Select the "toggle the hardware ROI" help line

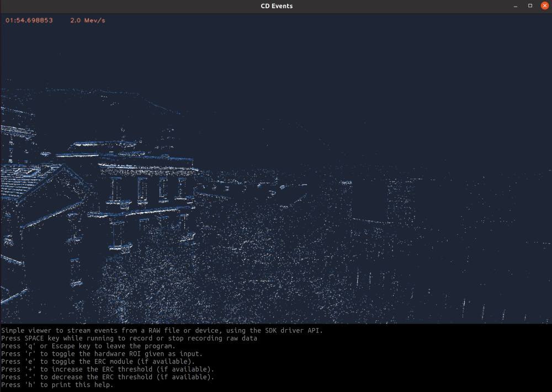tap(102, 353)
